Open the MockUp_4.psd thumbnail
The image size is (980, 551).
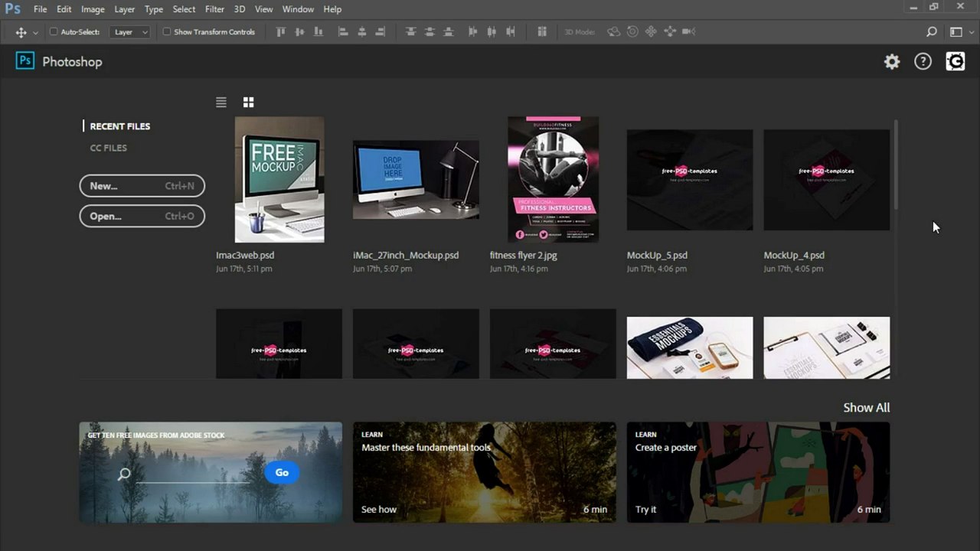pos(827,180)
